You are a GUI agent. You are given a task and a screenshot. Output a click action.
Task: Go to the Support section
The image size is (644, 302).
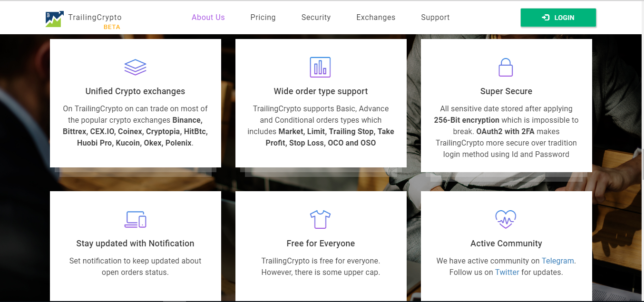click(x=435, y=17)
